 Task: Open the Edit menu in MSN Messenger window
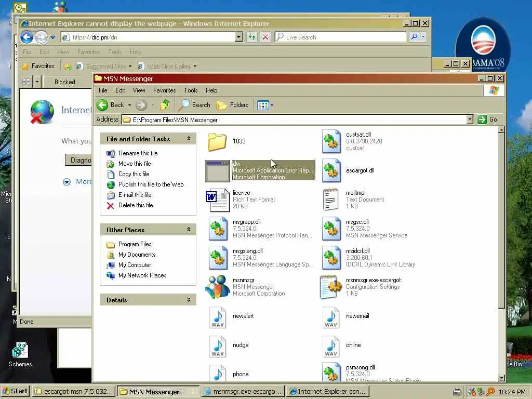(x=120, y=90)
